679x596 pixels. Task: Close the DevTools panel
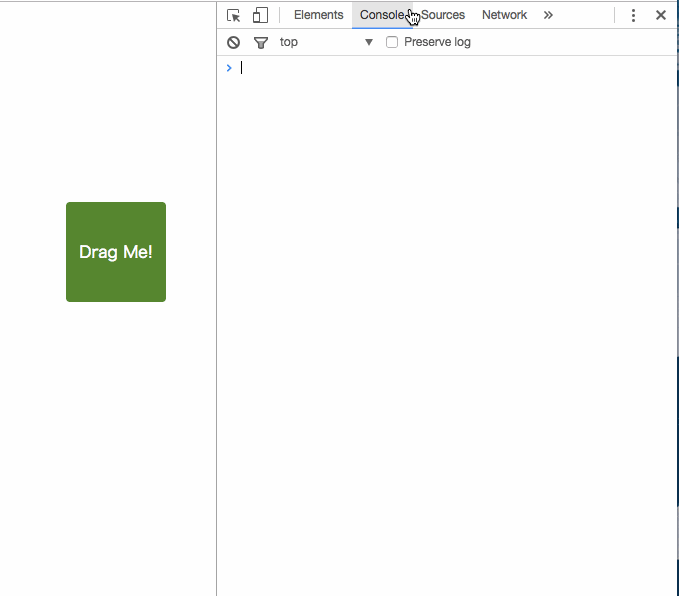pos(661,15)
